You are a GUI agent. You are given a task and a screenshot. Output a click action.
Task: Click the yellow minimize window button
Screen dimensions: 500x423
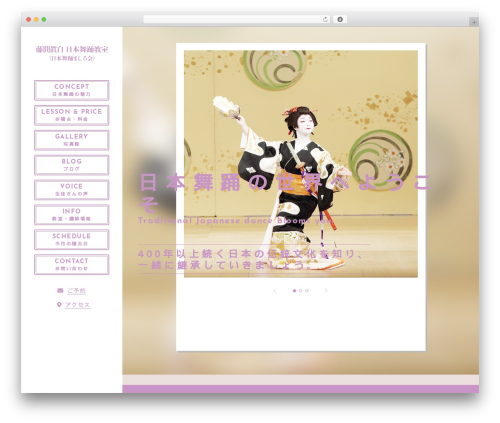[36, 20]
